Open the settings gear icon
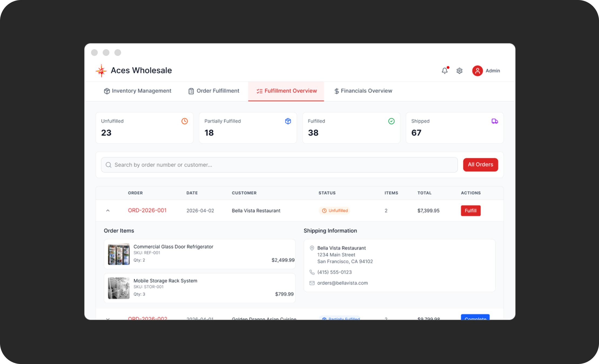 tap(459, 71)
